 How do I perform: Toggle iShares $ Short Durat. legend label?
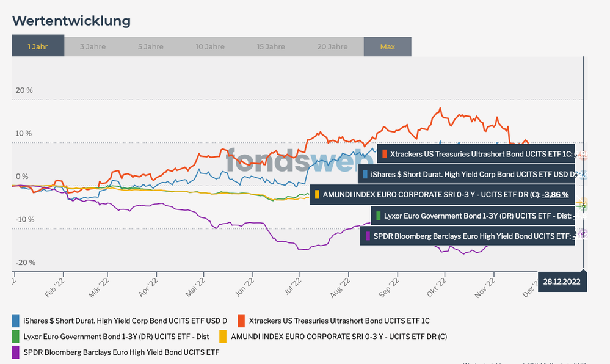pos(125,321)
